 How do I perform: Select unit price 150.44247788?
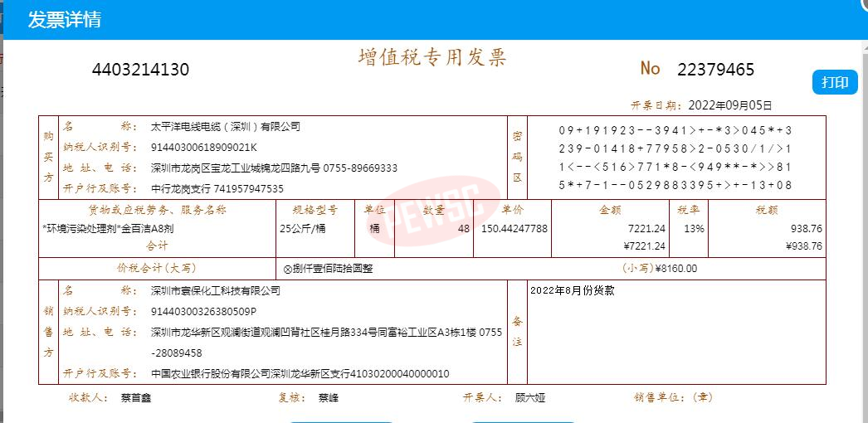click(x=514, y=228)
